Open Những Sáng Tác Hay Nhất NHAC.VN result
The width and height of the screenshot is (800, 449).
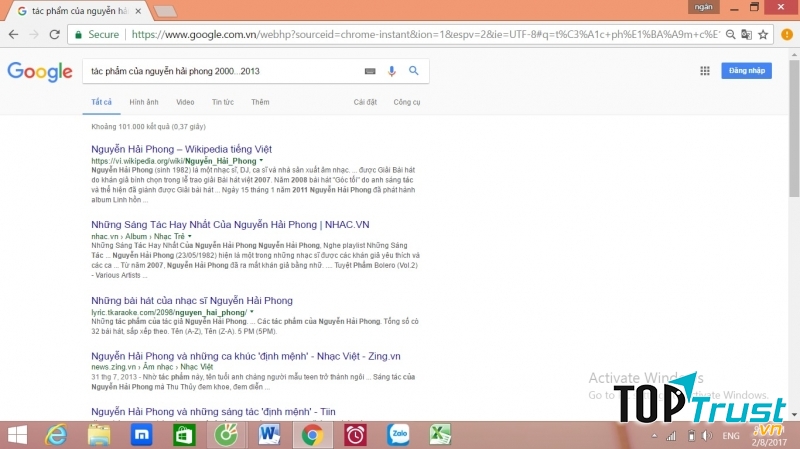(x=230, y=224)
